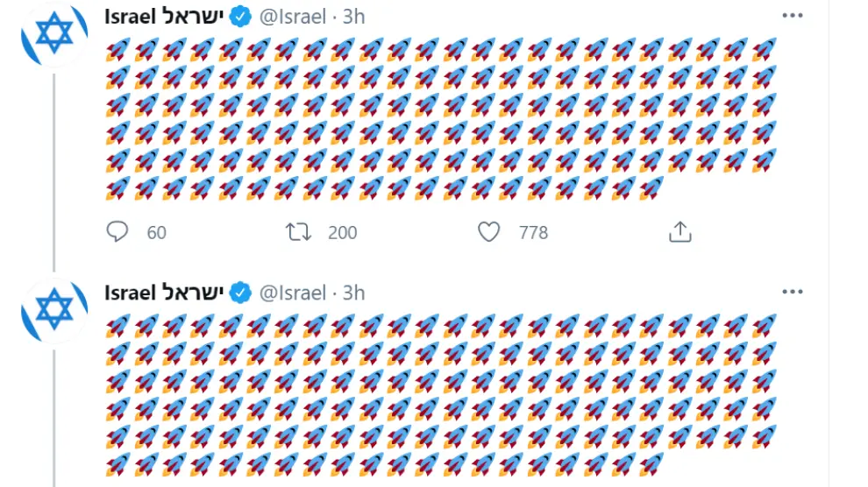The image size is (868, 487).
Task: Open the @Israel handle on second tweet
Action: tap(293, 293)
